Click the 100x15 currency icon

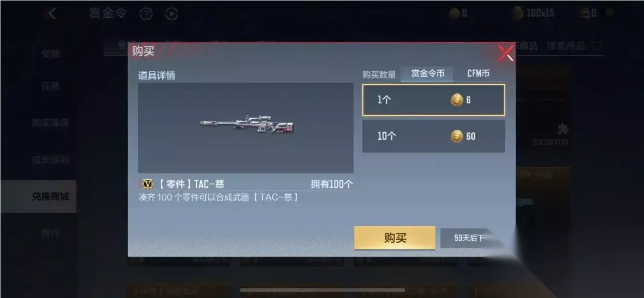tap(518, 13)
